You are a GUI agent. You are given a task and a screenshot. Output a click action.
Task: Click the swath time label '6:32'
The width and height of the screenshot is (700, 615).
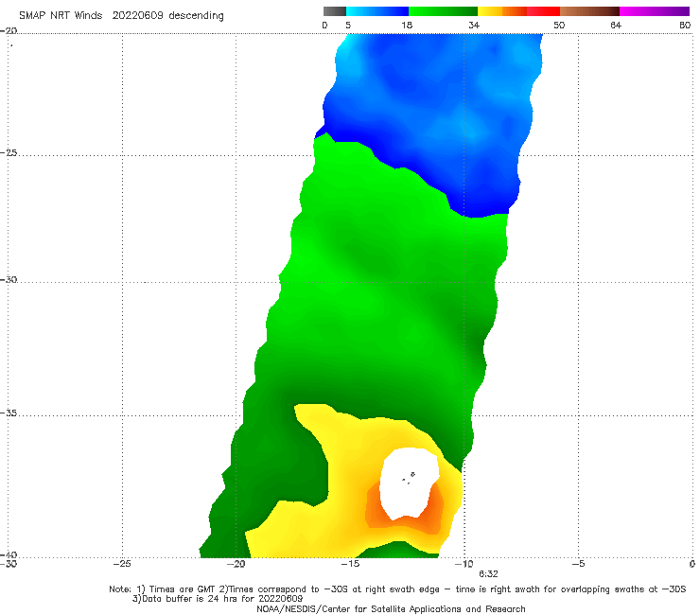(x=488, y=574)
